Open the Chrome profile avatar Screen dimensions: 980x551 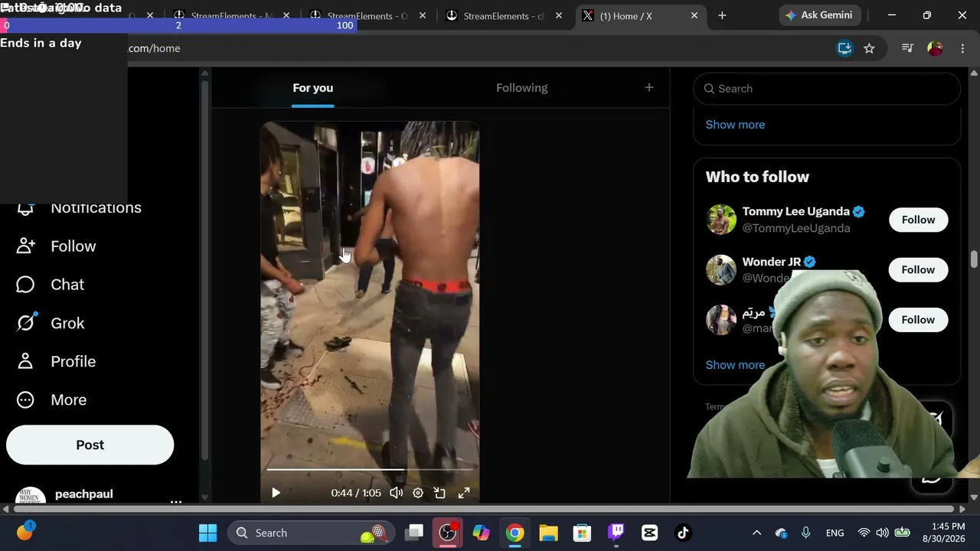pyautogui.click(x=935, y=48)
